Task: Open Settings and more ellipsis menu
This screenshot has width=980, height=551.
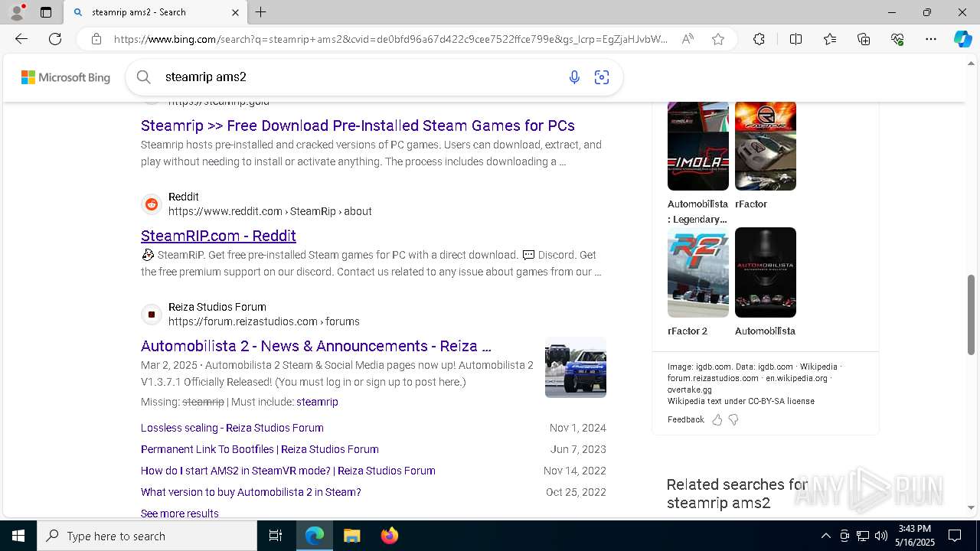Action: coord(931,39)
